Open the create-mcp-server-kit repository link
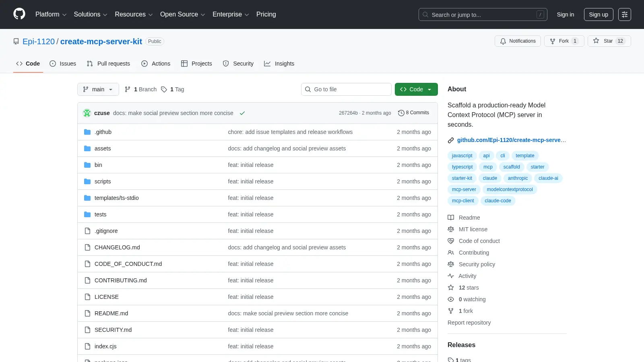Screen dimensions: 644x362 101,41
